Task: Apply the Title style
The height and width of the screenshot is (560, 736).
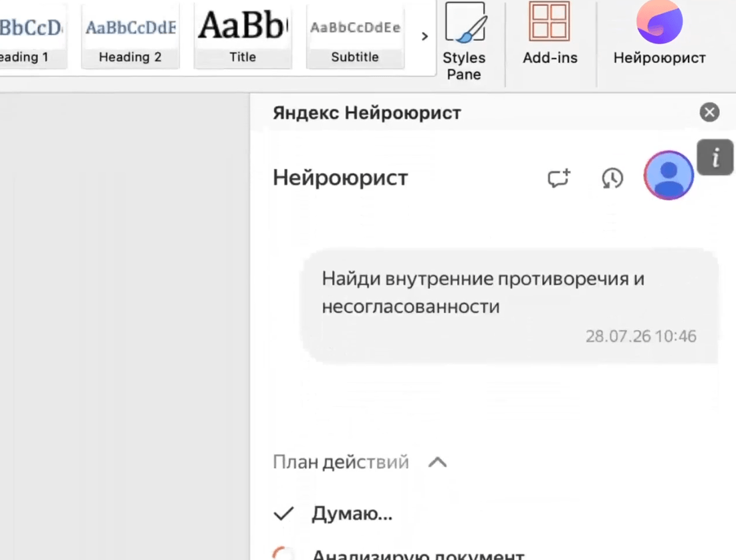Action: click(243, 35)
